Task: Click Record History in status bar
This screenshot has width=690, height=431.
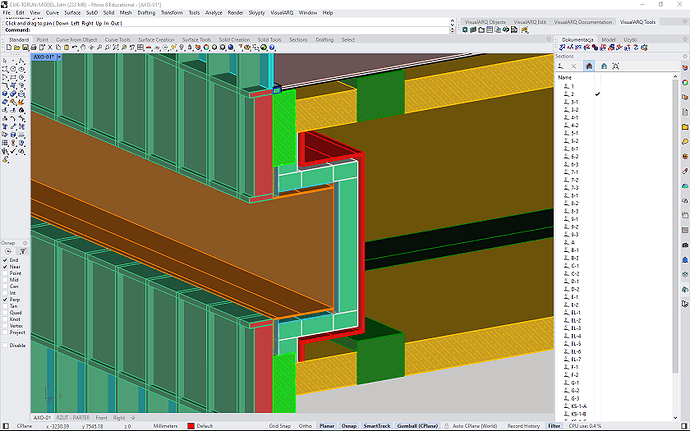Action: click(524, 425)
